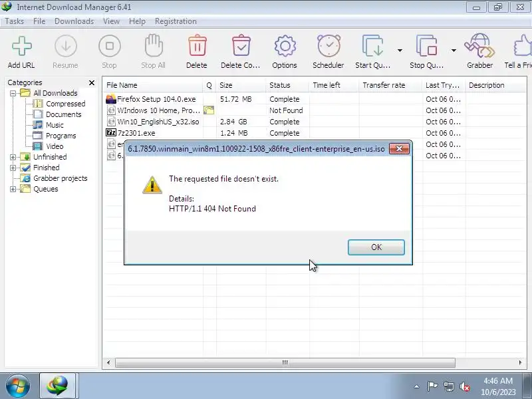
Task: Open the Options gear icon
Action: (x=285, y=46)
